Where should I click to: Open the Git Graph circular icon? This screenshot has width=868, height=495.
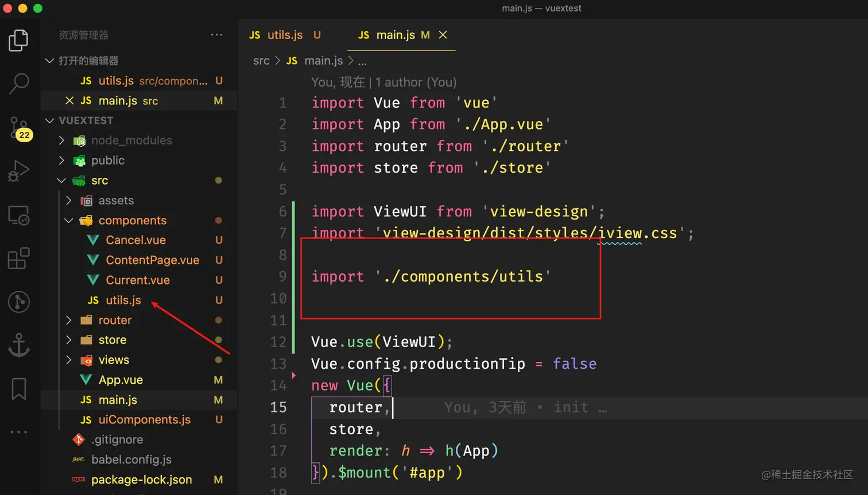[18, 302]
